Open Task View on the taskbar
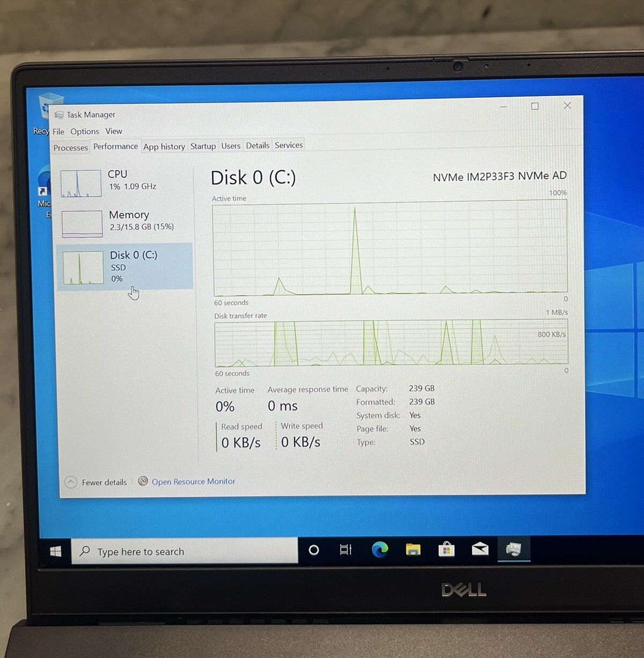The image size is (644, 658). click(x=346, y=550)
